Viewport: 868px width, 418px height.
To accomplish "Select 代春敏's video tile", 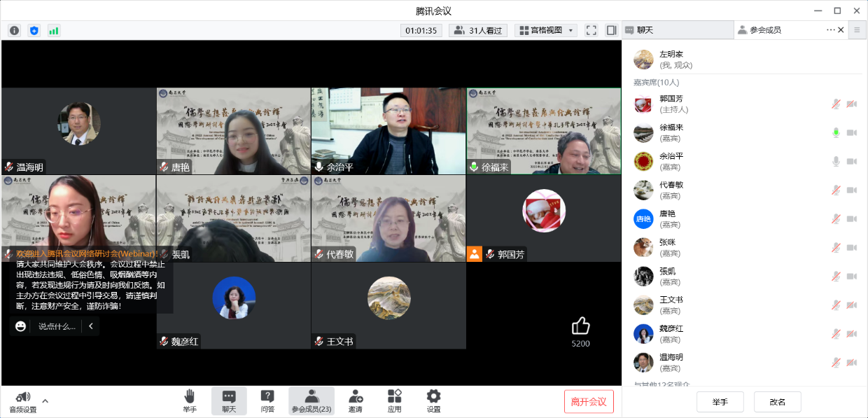I will point(388,218).
